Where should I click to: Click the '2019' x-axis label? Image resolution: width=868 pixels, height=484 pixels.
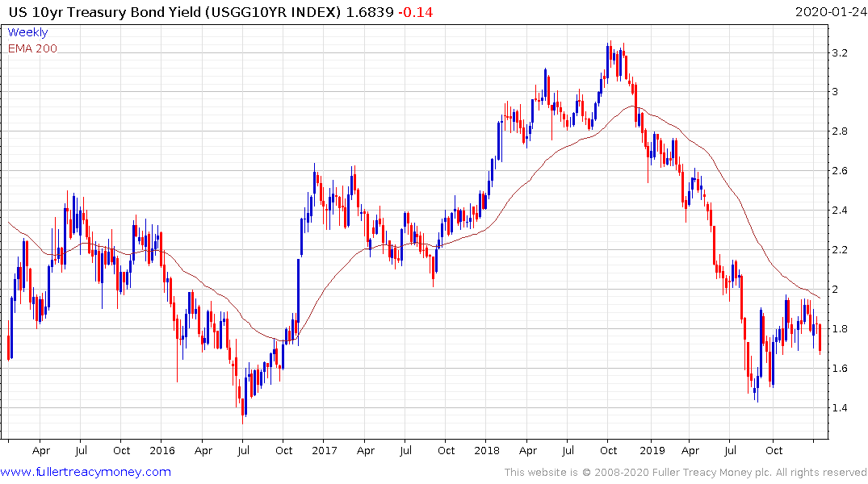click(652, 451)
